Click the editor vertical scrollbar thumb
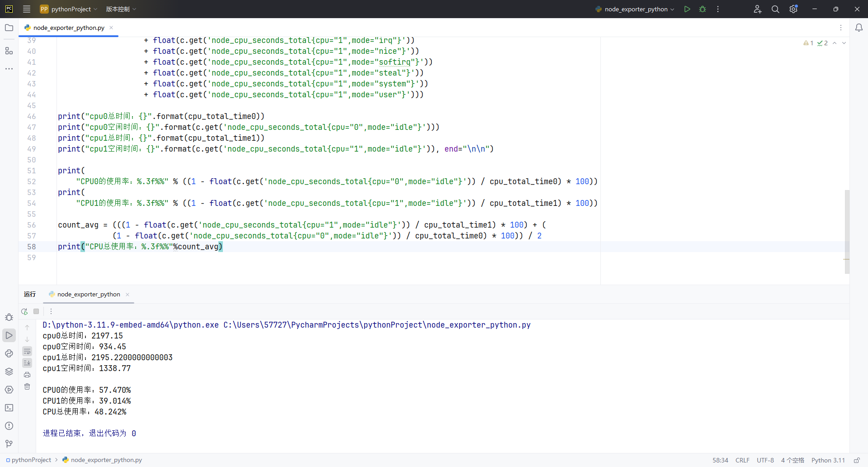Viewport: 868px width, 467px height. coord(847,232)
